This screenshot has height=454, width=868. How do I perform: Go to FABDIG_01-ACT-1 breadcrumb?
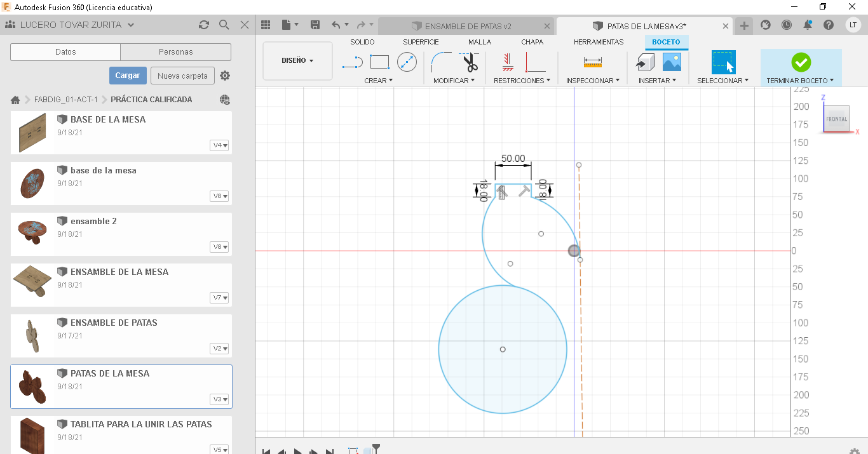66,100
